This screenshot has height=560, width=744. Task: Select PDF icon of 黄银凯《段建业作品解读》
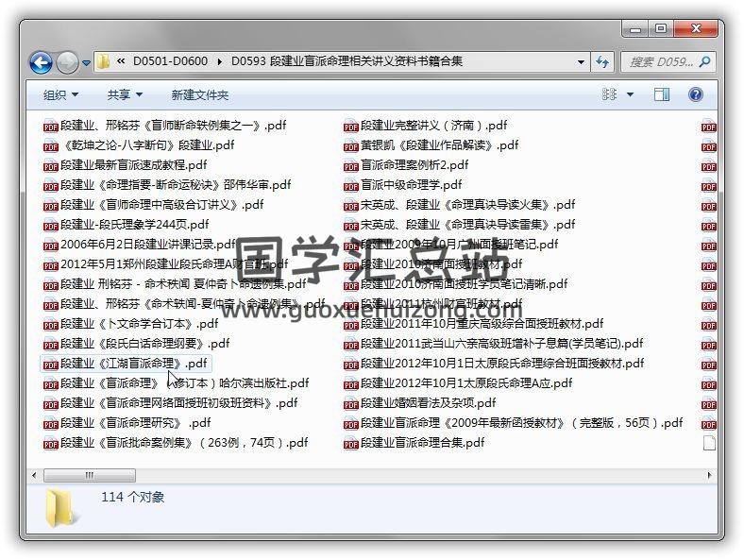tap(350, 146)
